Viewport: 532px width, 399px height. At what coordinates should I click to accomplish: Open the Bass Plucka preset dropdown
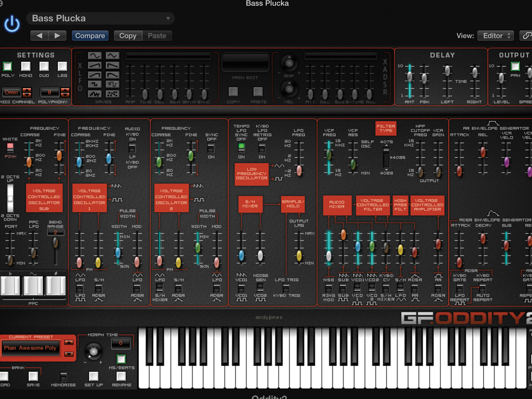pyautogui.click(x=100, y=18)
